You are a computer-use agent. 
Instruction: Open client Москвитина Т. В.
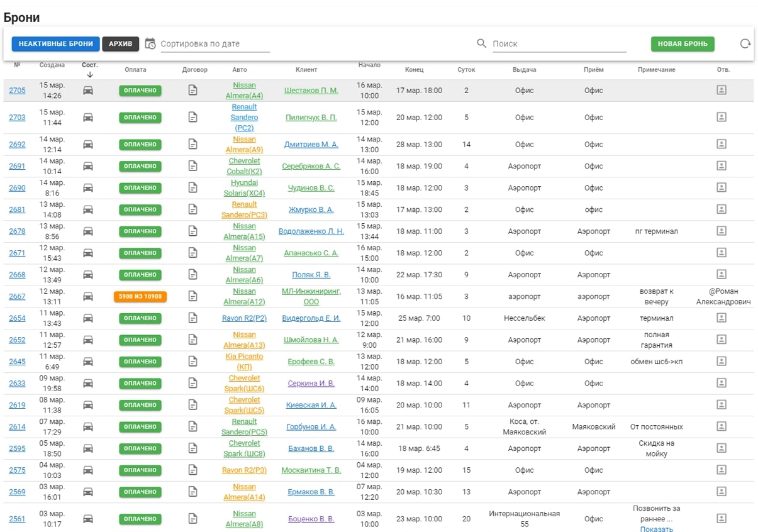311,470
